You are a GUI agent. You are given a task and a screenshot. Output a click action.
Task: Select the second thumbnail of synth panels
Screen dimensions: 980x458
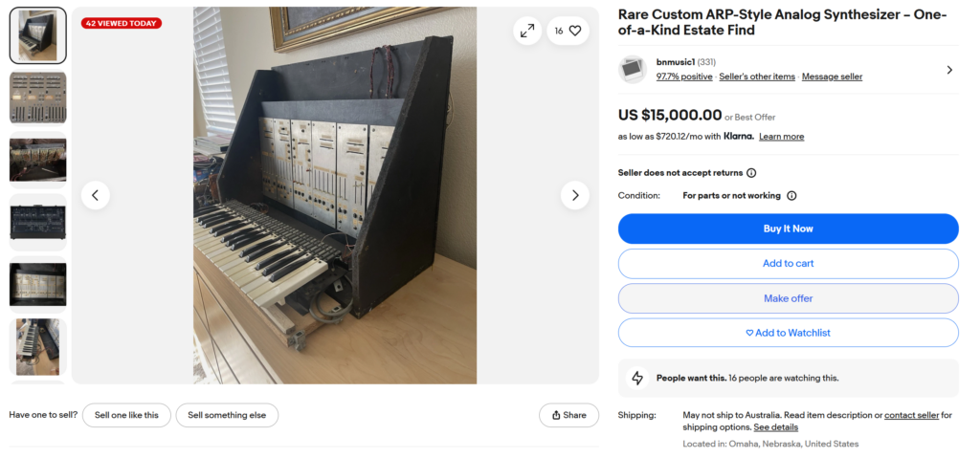tap(38, 98)
